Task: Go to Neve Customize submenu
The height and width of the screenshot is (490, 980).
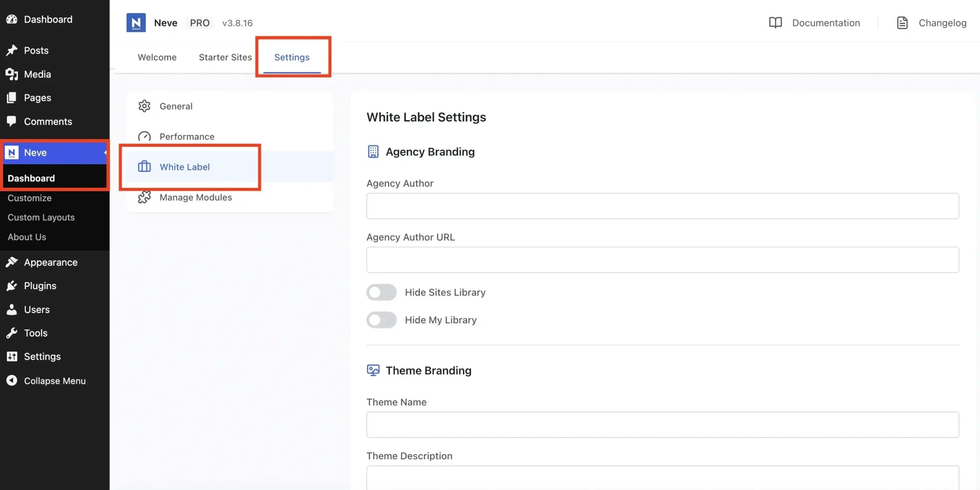Action: 29,198
